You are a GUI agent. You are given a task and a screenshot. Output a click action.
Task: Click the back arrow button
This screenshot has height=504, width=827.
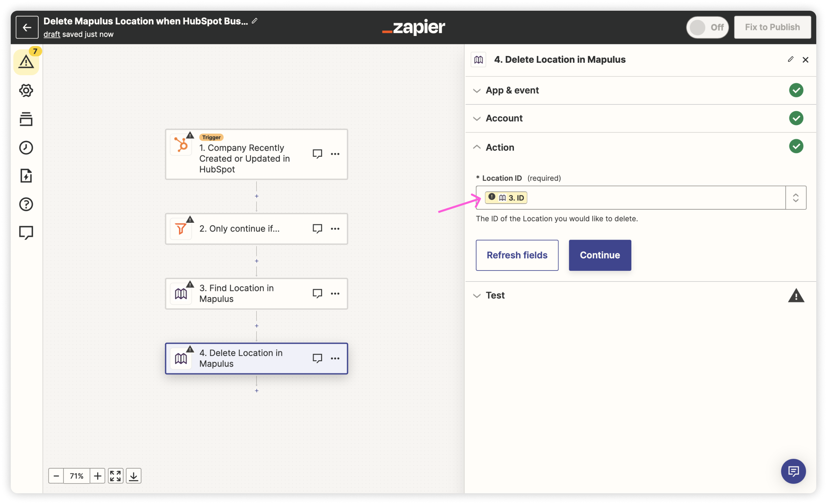pyautogui.click(x=27, y=27)
